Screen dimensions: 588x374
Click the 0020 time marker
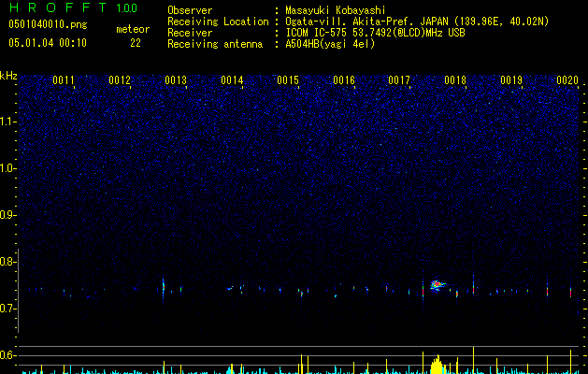point(567,80)
